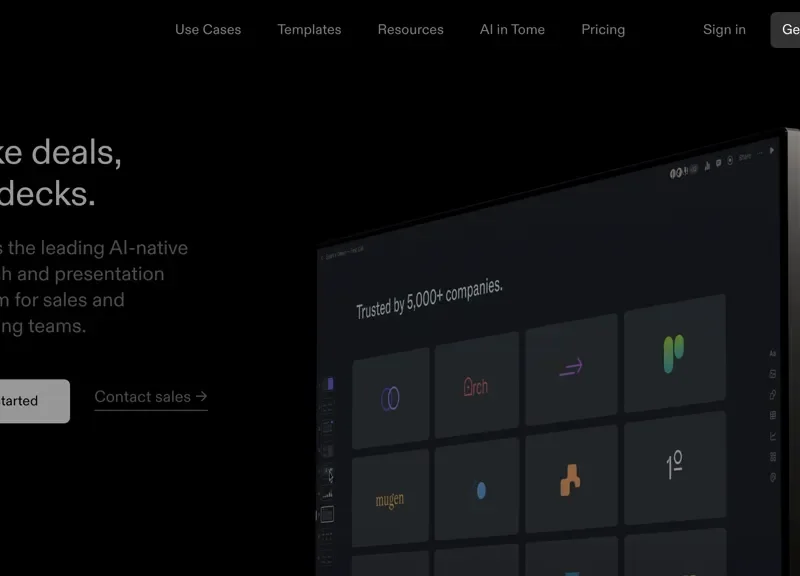Go to the Resources section
800x576 pixels.
(410, 29)
